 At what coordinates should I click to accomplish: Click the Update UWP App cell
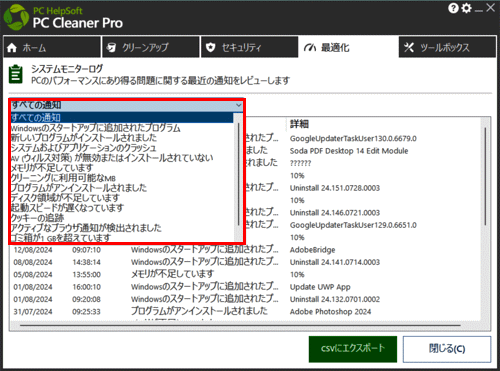point(320,287)
